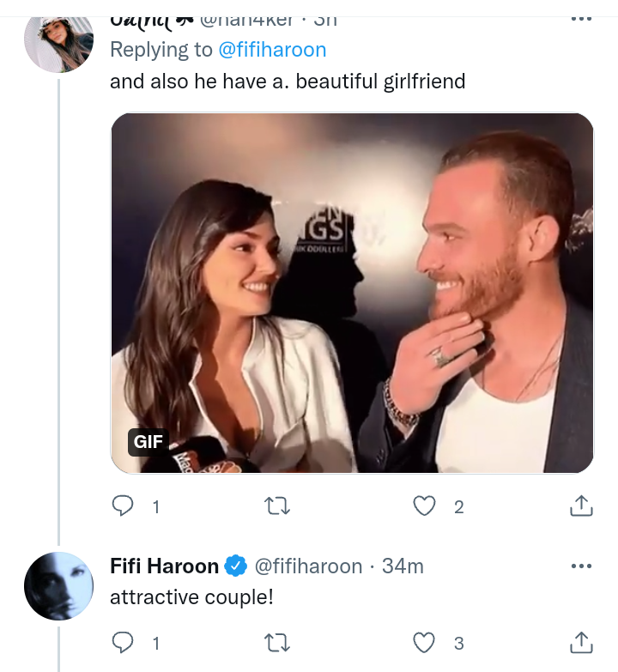Click the GIF badge on the media
The height and width of the screenshot is (672, 618).
(148, 442)
